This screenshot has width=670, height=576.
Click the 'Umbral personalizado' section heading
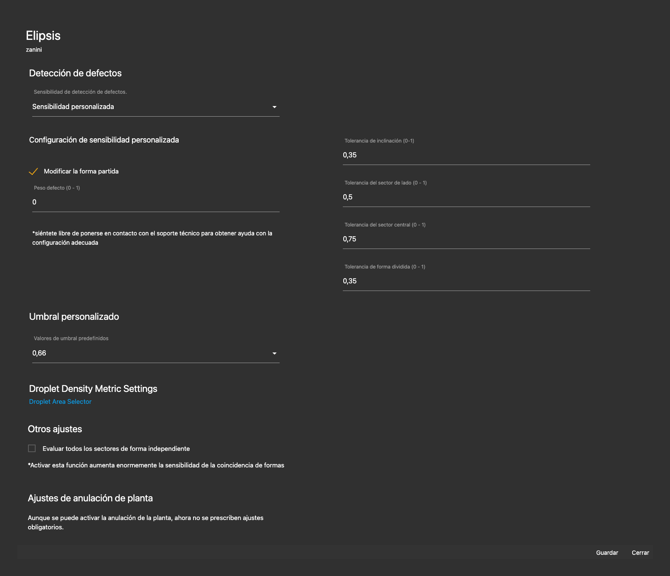pos(74,317)
